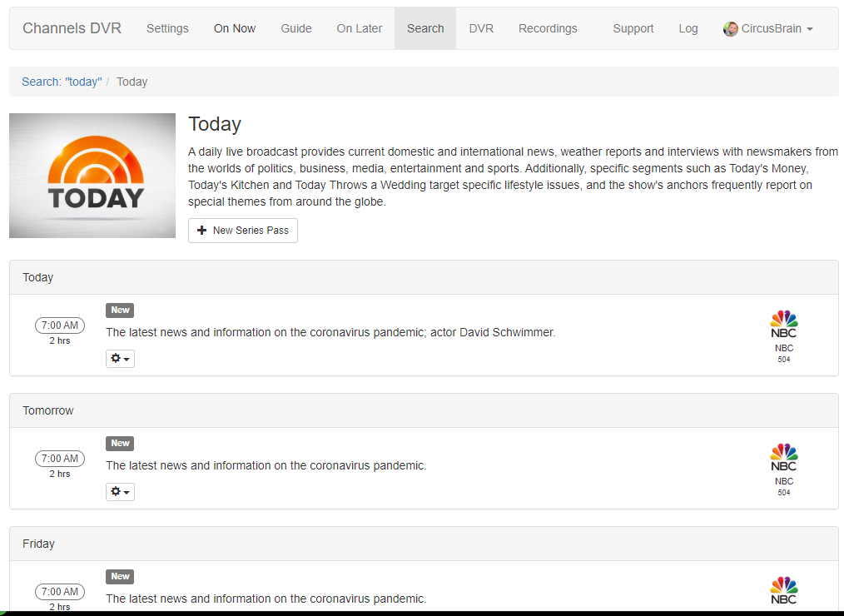View the Log page
The height and width of the screenshot is (616, 844).
(688, 28)
